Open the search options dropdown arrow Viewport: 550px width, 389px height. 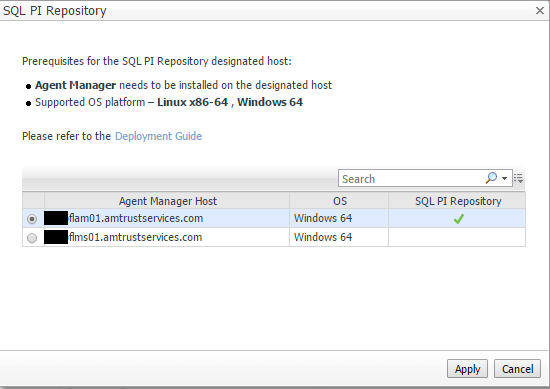pyautogui.click(x=504, y=179)
